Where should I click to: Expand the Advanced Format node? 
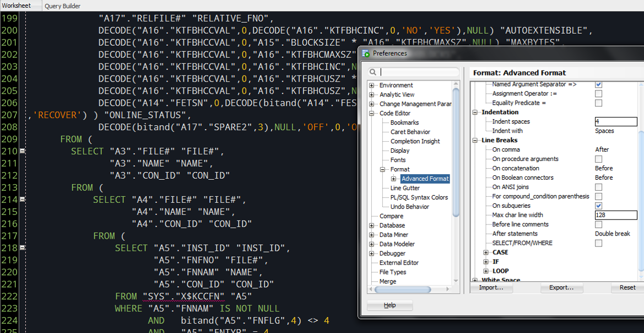tap(394, 179)
